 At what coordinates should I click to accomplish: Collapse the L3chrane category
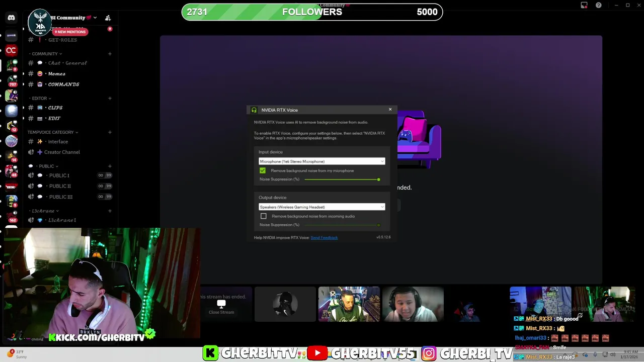point(44,211)
